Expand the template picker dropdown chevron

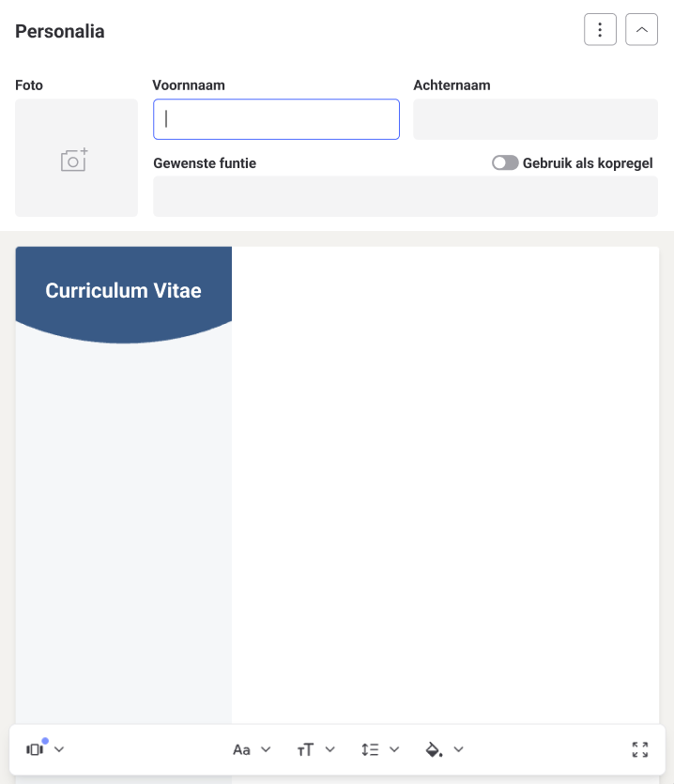click(x=58, y=749)
